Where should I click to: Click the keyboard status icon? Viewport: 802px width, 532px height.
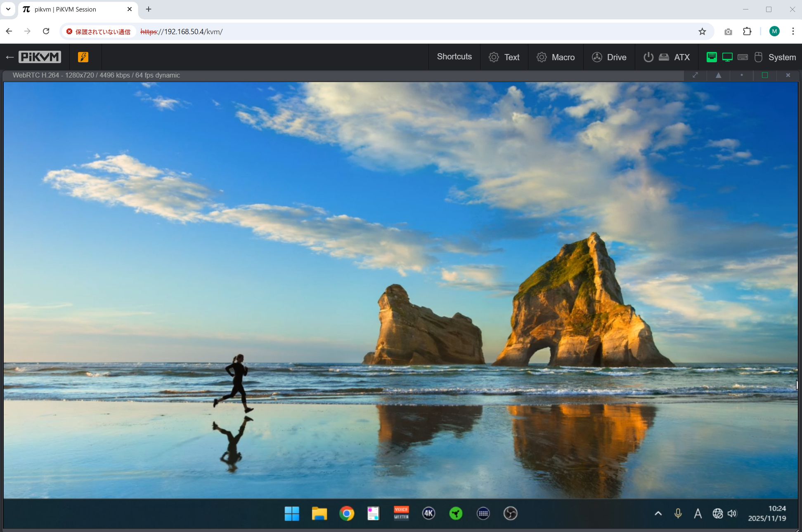(x=743, y=57)
